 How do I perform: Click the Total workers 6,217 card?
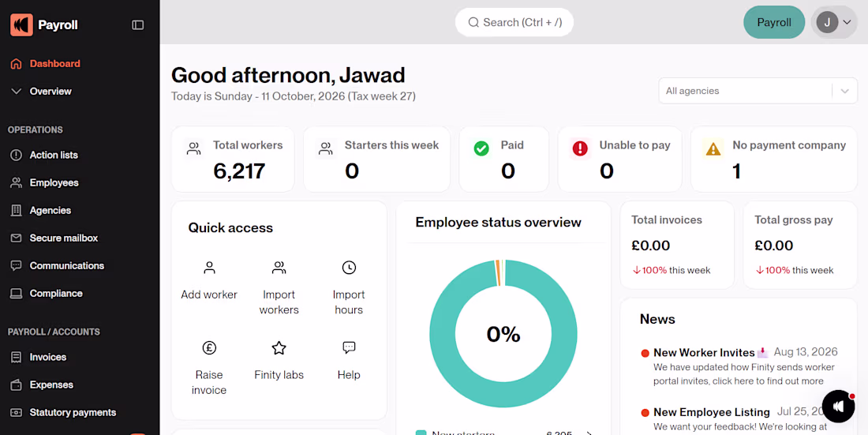tap(233, 159)
